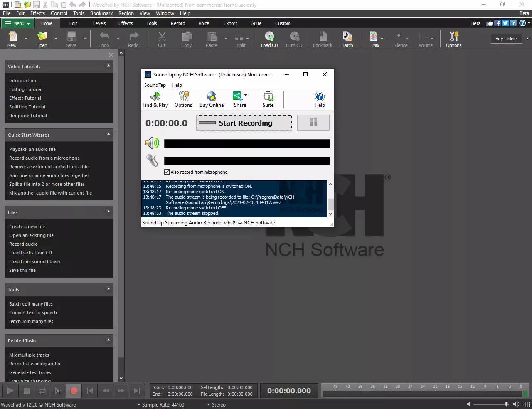Open the Region menu
The image size is (532, 409).
pyautogui.click(x=126, y=13)
